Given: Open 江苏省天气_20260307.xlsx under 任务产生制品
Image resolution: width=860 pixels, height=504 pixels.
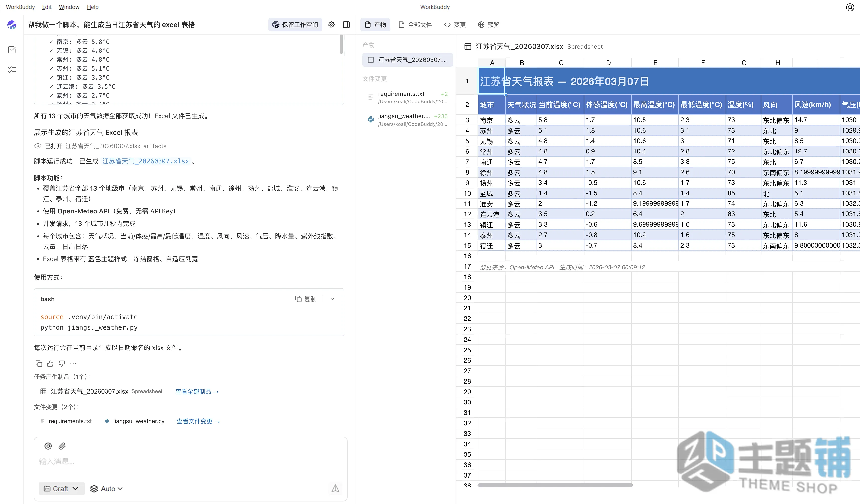Looking at the screenshot, I should (89, 391).
